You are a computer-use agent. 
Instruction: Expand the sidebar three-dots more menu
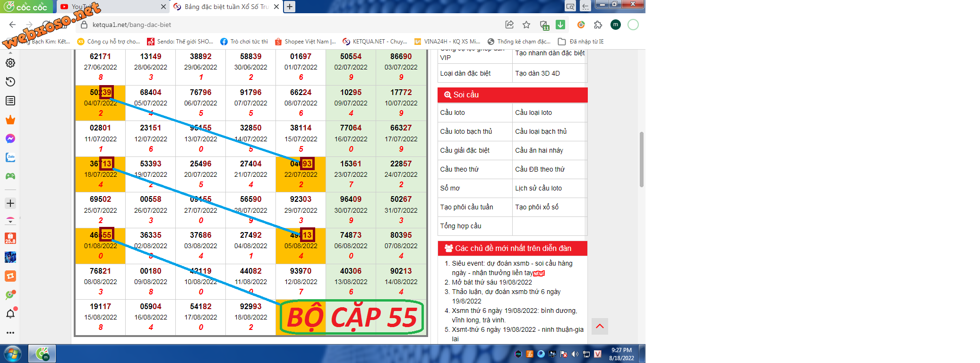tap(10, 333)
